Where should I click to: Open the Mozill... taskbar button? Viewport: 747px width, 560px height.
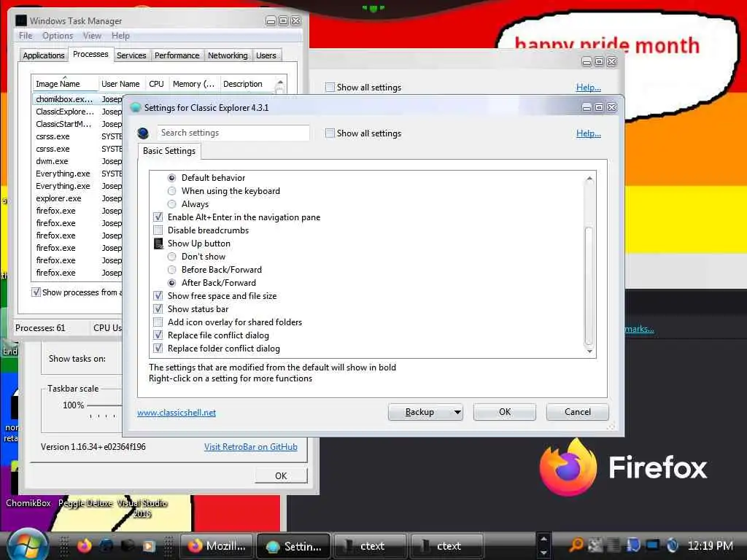point(217,545)
